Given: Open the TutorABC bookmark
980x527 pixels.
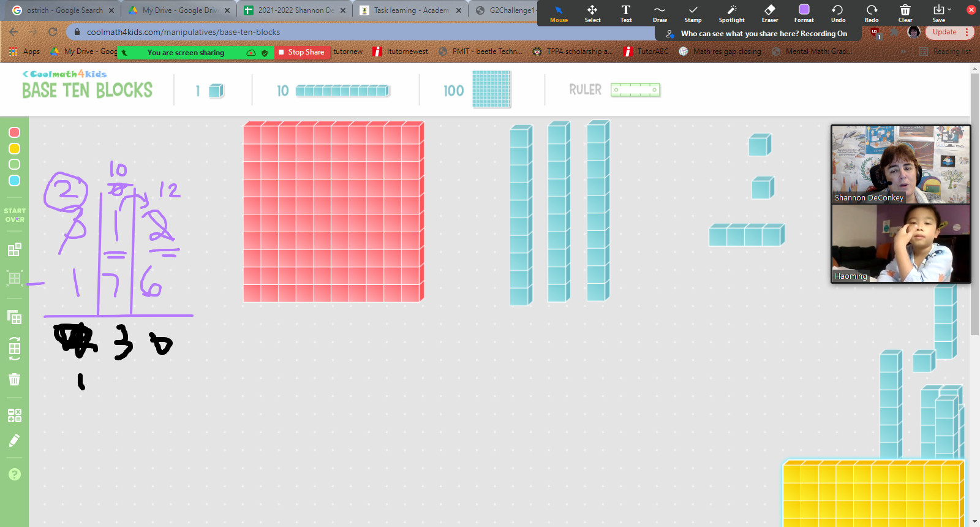Looking at the screenshot, I should [x=646, y=51].
